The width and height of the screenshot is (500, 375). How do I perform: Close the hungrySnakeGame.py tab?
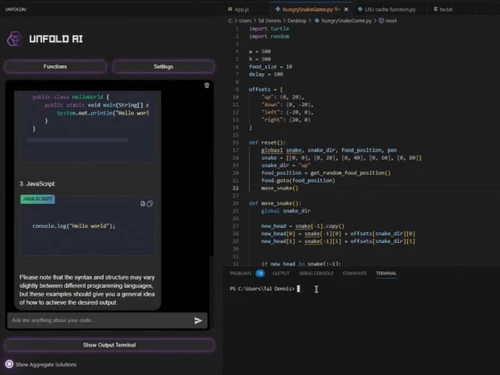click(346, 9)
